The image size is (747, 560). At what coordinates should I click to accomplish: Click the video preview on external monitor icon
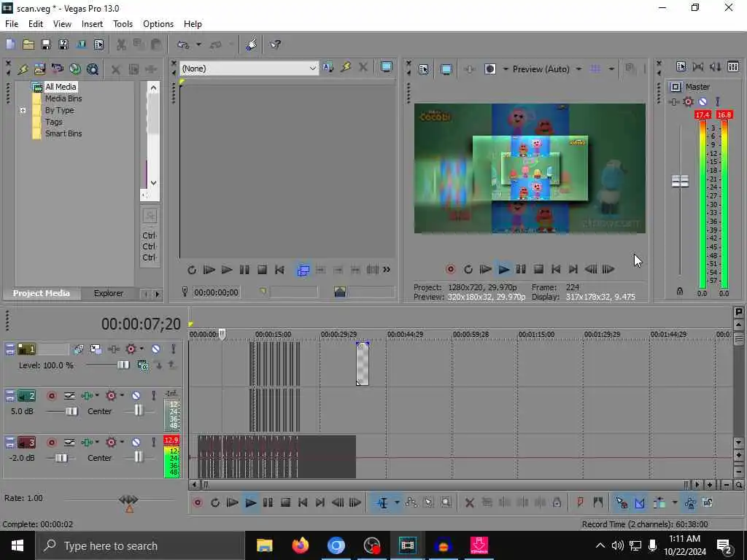click(446, 69)
